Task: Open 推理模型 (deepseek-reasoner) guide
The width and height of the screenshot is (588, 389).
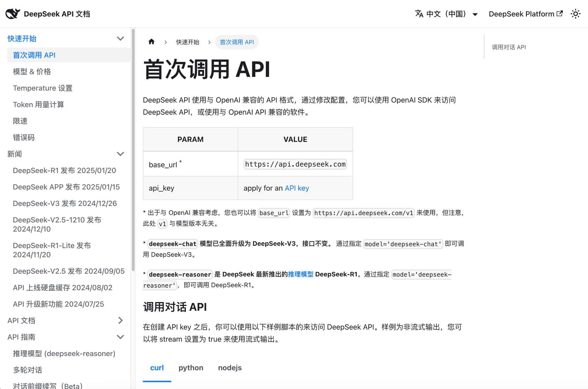Action: click(x=64, y=353)
